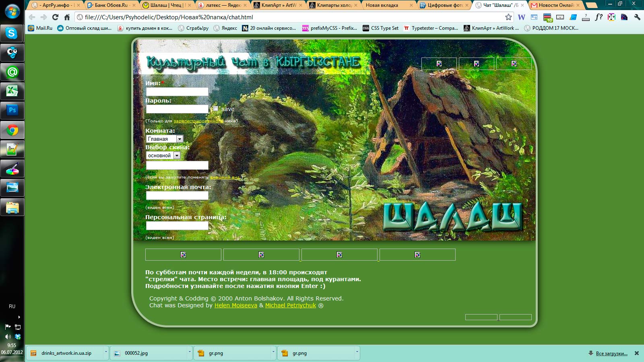Switch to the Новости Онлайн tab

(x=555, y=5)
